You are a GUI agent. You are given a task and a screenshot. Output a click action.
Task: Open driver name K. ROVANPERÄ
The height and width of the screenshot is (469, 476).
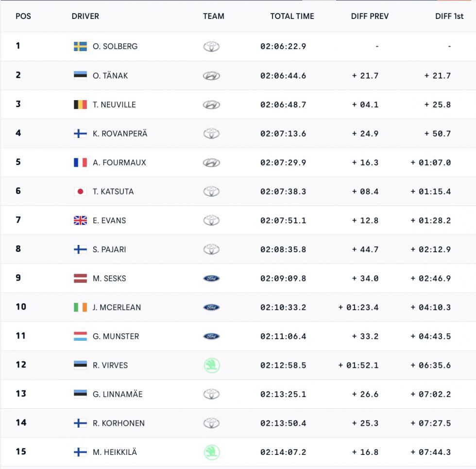pyautogui.click(x=120, y=134)
